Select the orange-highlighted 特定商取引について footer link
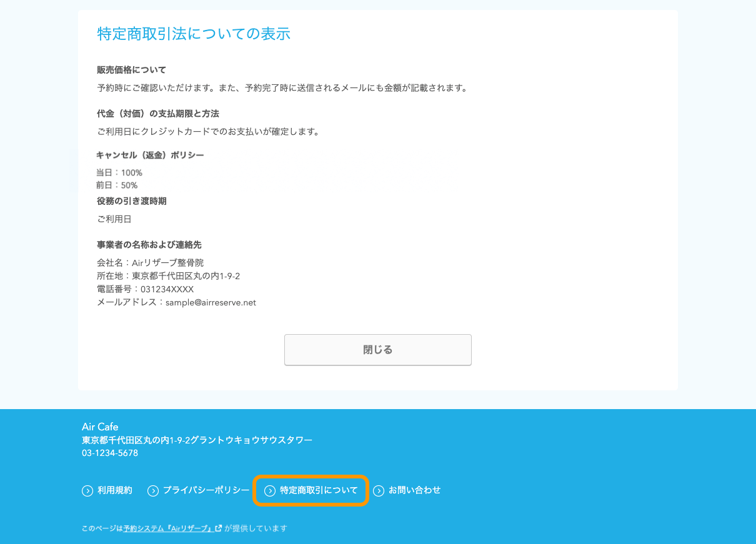Image resolution: width=756 pixels, height=544 pixels. [x=317, y=490]
